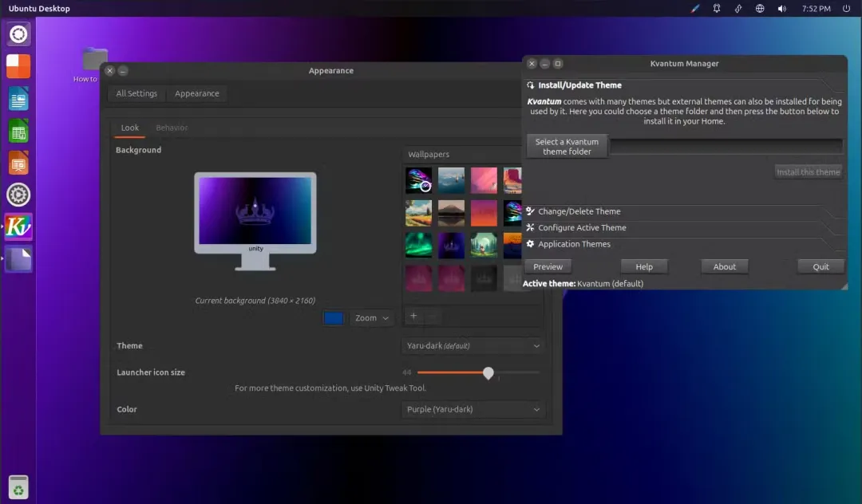This screenshot has height=504, width=862.
Task: Click the 7:52 PM clock in panel
Action: (x=816, y=8)
